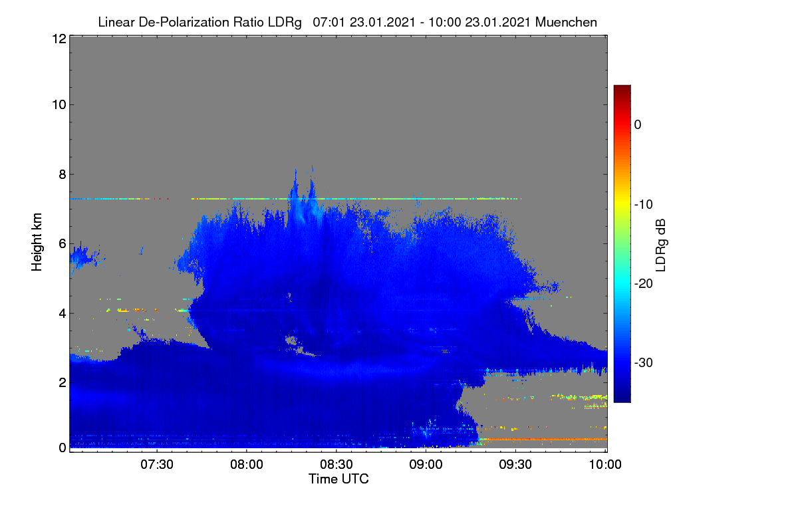798x532 pixels.
Task: Click the 'Height km' y-axis label
Action: click(x=36, y=243)
